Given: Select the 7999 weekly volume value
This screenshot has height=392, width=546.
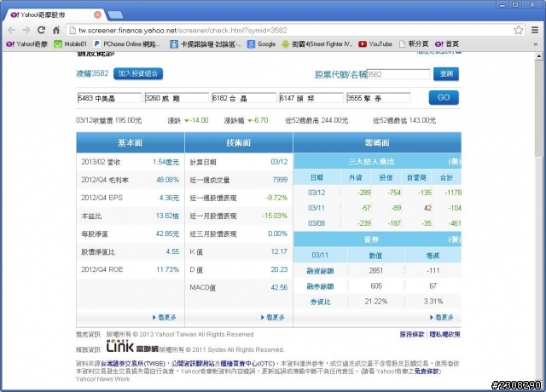Looking at the screenshot, I should (280, 180).
